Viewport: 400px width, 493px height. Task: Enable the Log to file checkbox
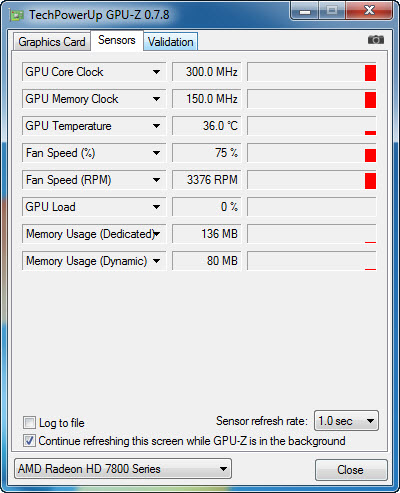29,423
